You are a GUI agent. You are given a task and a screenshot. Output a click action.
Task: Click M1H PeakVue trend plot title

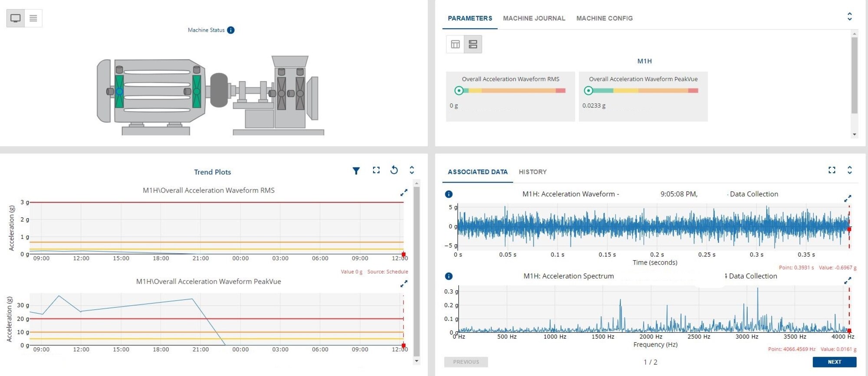point(208,281)
